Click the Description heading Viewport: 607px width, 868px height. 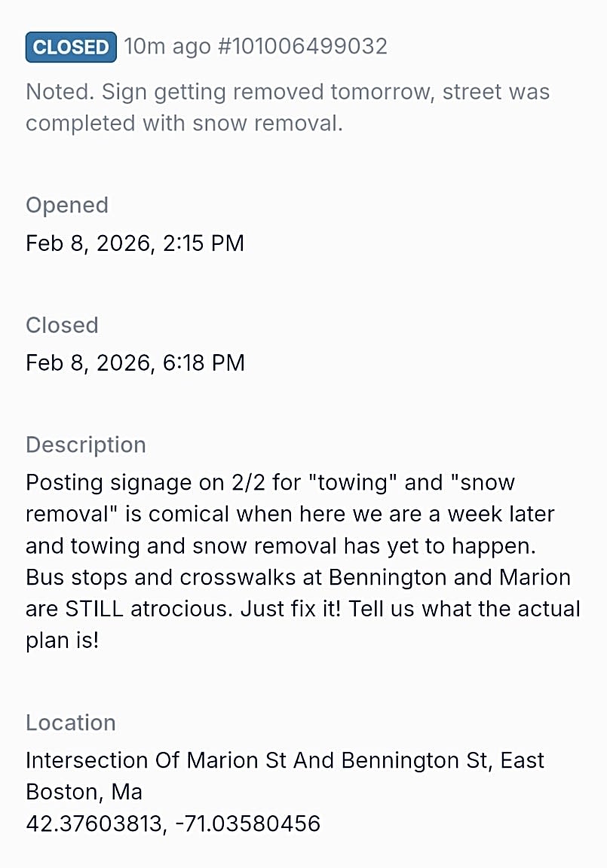85,445
